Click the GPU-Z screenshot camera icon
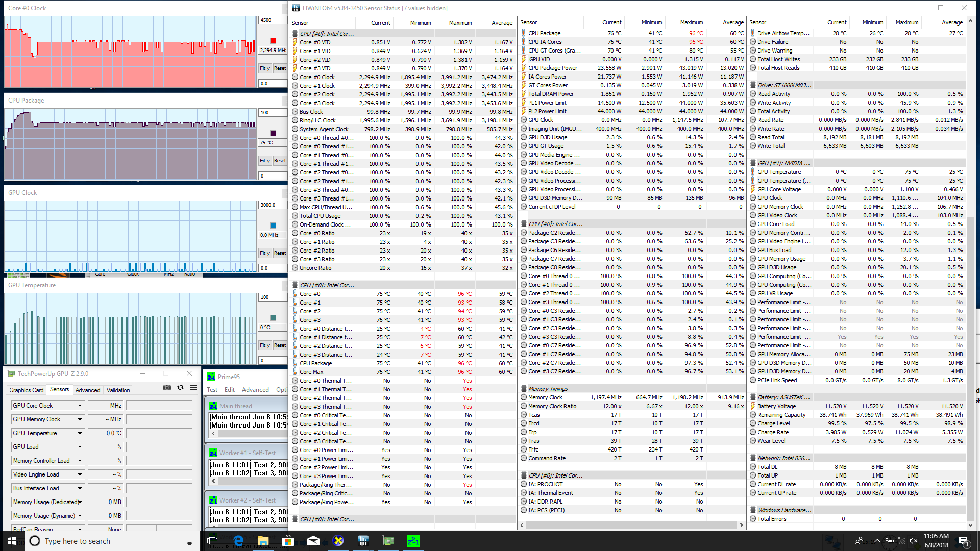The height and width of the screenshot is (551, 980). pos(166,388)
